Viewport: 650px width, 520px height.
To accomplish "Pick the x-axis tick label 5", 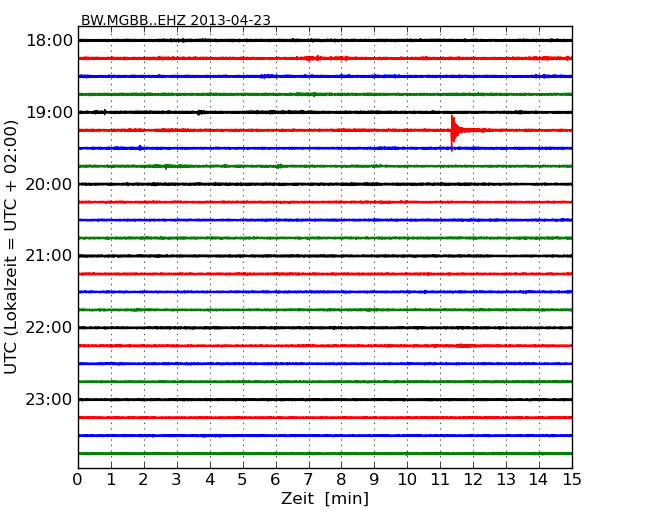I will click(243, 480).
